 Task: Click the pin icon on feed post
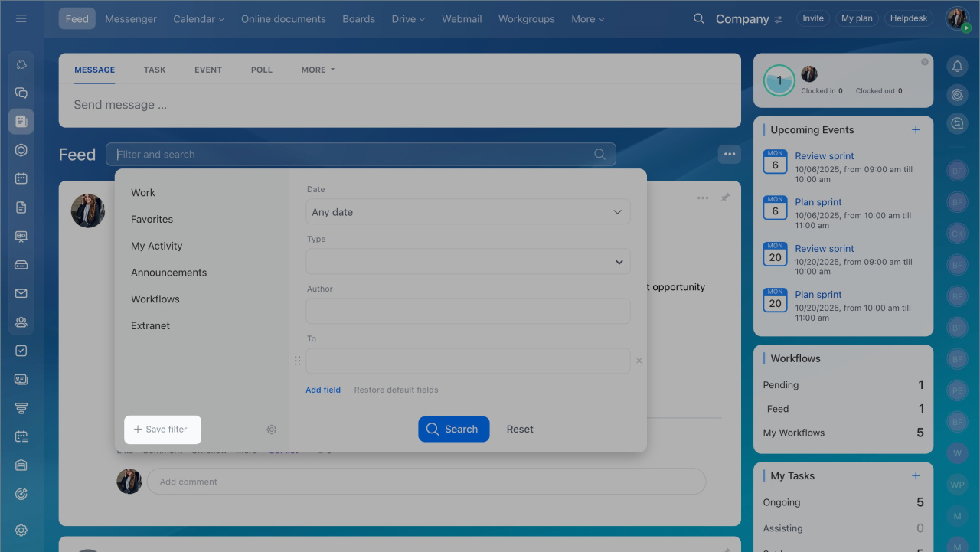coord(725,198)
